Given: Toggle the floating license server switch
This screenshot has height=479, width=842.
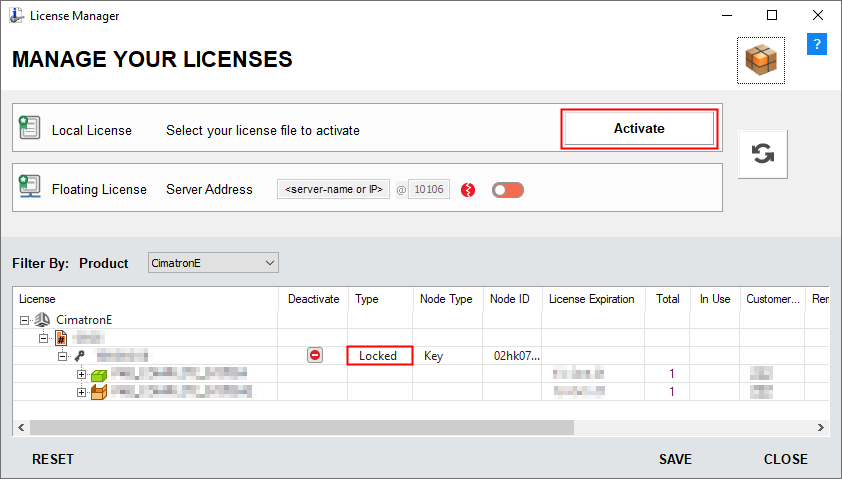Looking at the screenshot, I should point(507,190).
